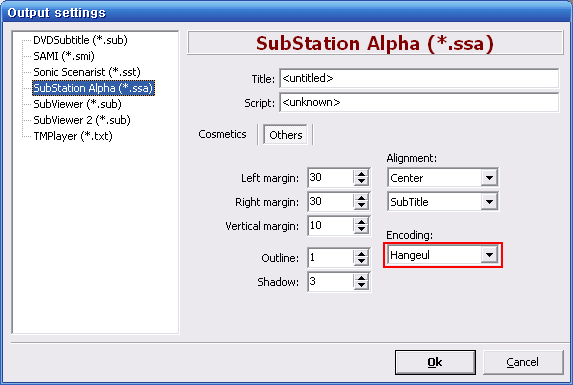Open the Center alignment dropdown
This screenshot has height=385, width=573.
click(489, 178)
